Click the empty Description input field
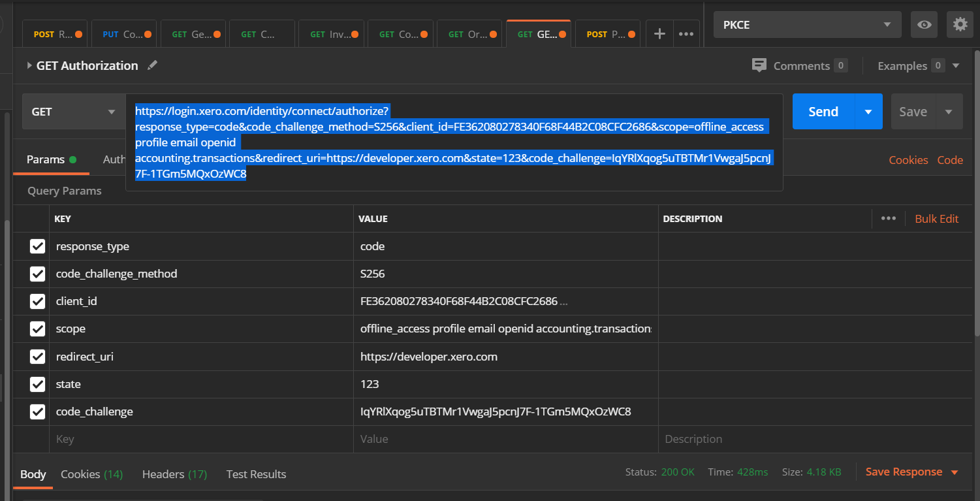This screenshot has width=980, height=501. [815, 439]
